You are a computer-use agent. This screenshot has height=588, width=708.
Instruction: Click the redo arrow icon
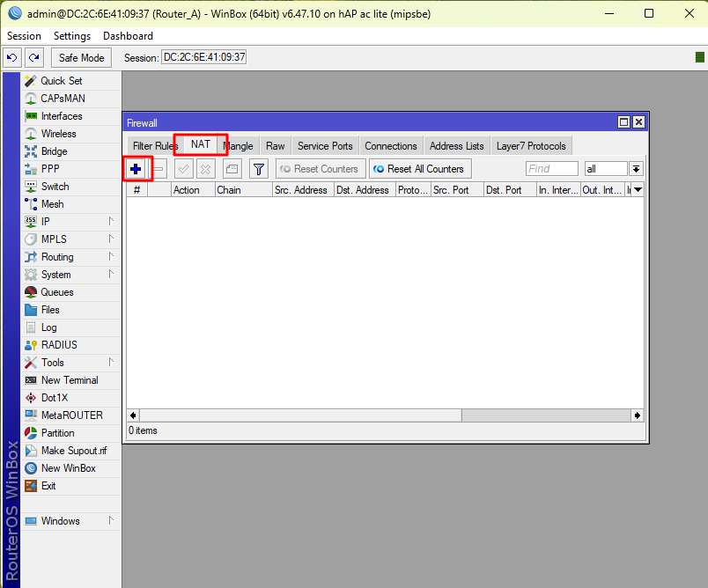coord(33,57)
